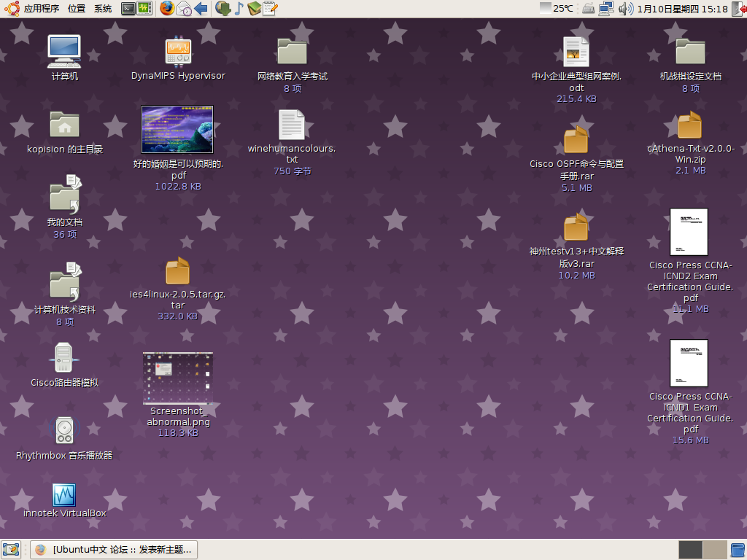Click the blue left arrow panel icon
This screenshot has height=560, width=747.
201,8
